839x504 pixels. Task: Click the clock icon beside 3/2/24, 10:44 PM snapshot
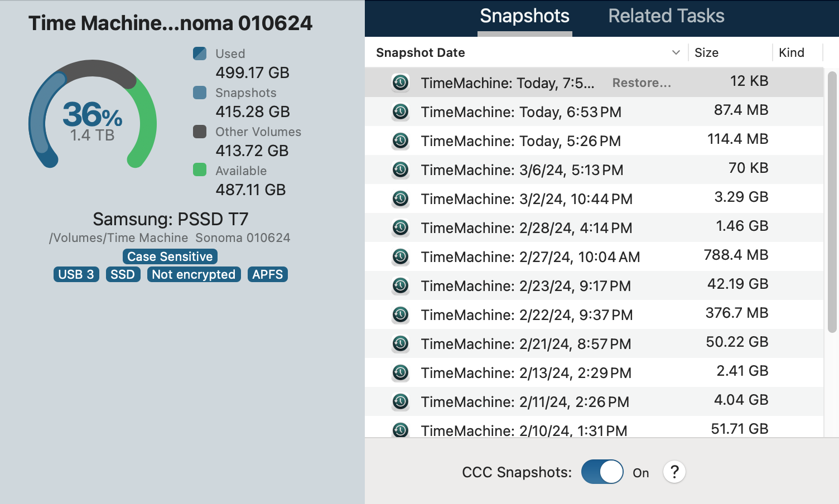coord(401,199)
